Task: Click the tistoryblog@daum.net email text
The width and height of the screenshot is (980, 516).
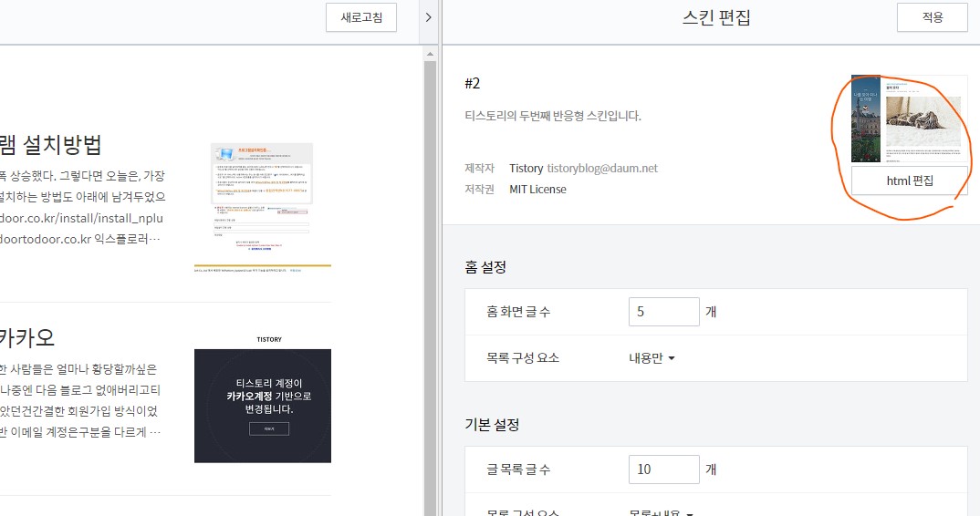Action: [x=602, y=168]
